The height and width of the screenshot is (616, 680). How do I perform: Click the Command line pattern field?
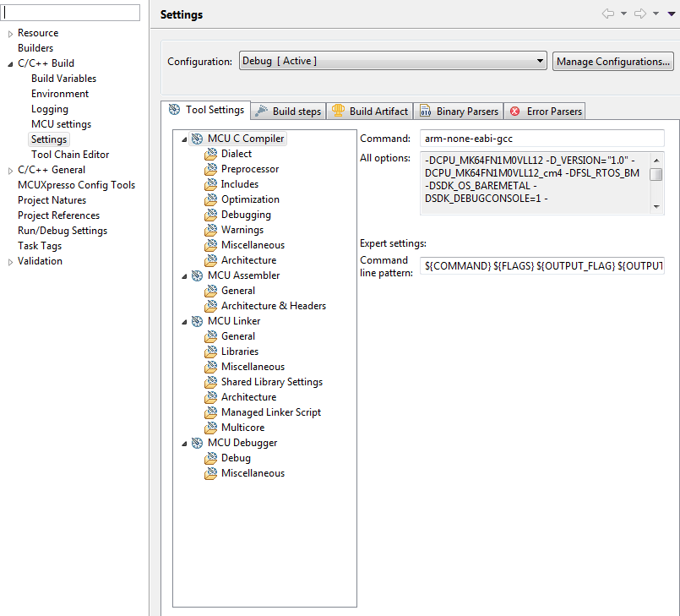pos(542,265)
